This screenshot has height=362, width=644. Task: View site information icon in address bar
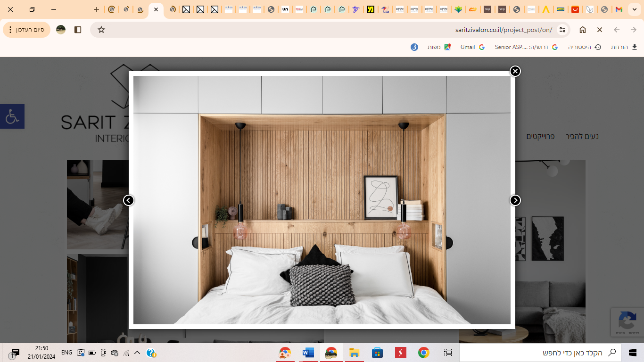pos(562,30)
